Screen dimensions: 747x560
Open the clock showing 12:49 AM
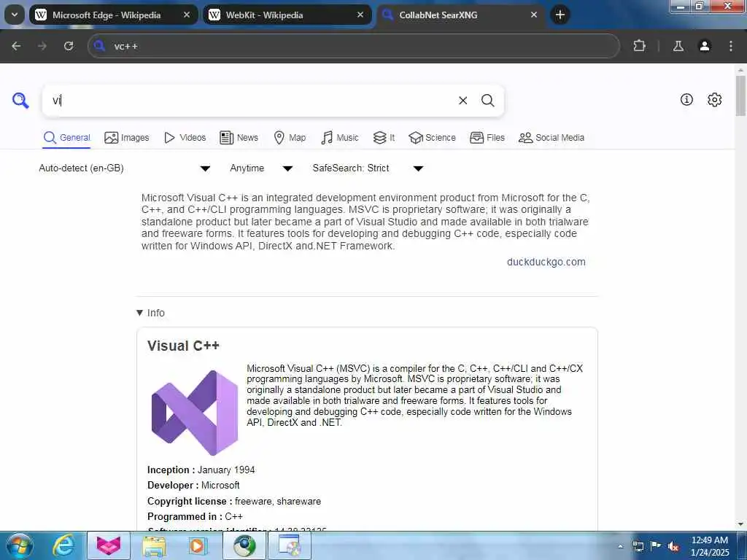pos(710,545)
